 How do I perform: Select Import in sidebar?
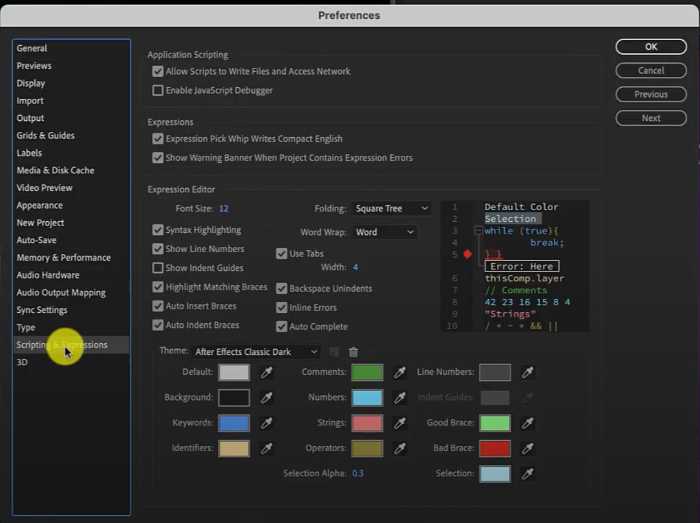pos(30,100)
